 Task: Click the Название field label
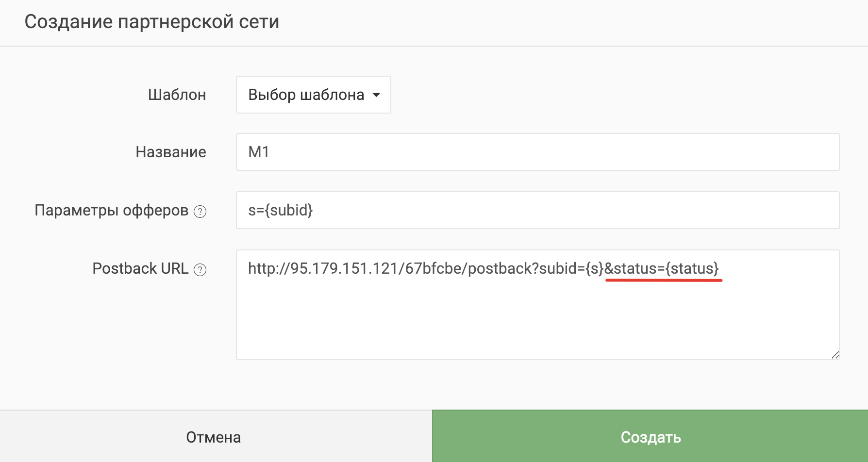click(171, 152)
